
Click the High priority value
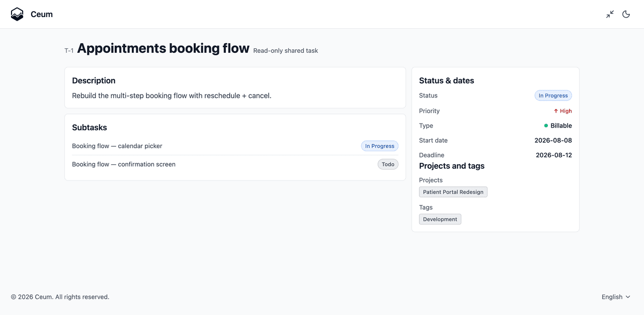[566, 111]
